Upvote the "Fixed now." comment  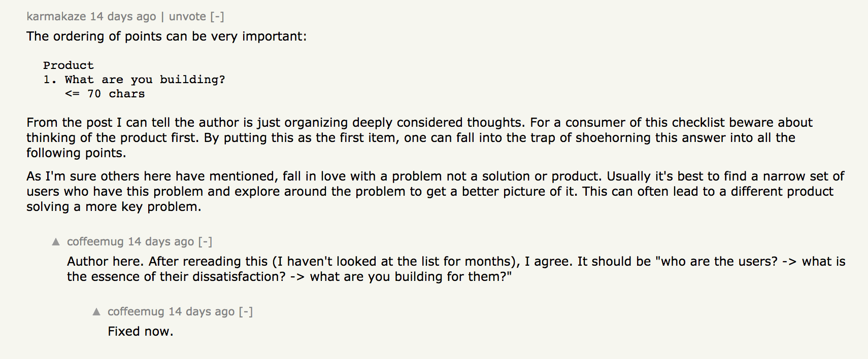click(96, 312)
